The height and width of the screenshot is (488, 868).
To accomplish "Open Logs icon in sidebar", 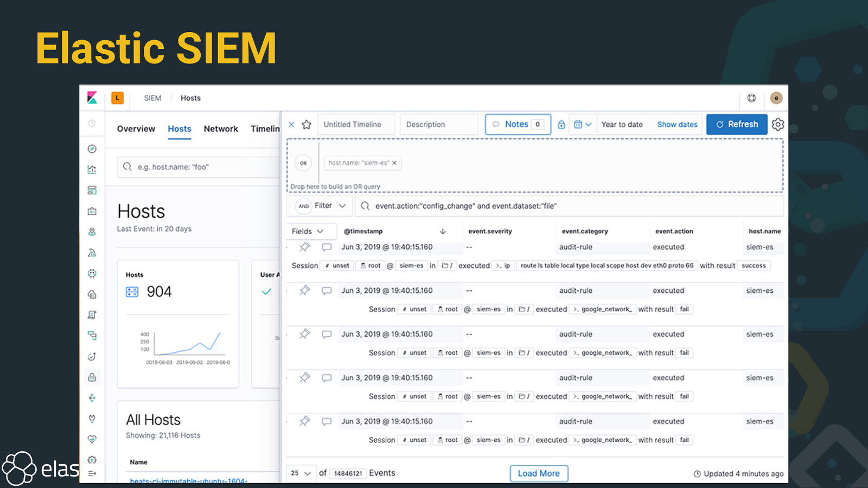I will 92,315.
